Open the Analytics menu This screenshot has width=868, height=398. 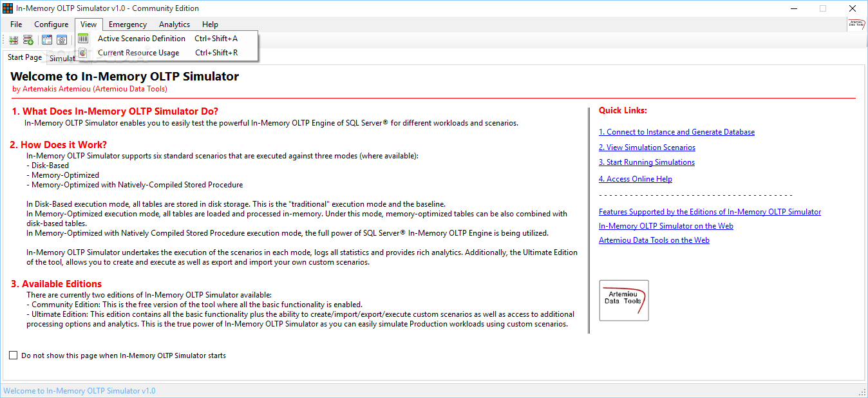pyautogui.click(x=175, y=24)
